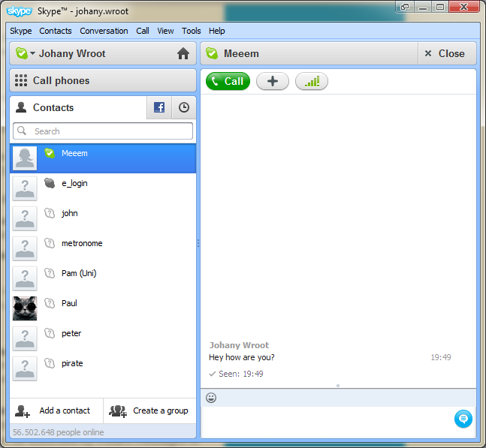The height and width of the screenshot is (448, 486).
Task: Click the plus add-people button
Action: pyautogui.click(x=273, y=82)
